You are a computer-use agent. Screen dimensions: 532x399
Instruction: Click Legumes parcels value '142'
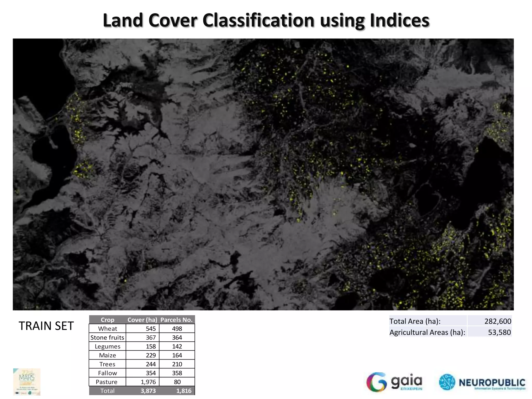point(177,346)
